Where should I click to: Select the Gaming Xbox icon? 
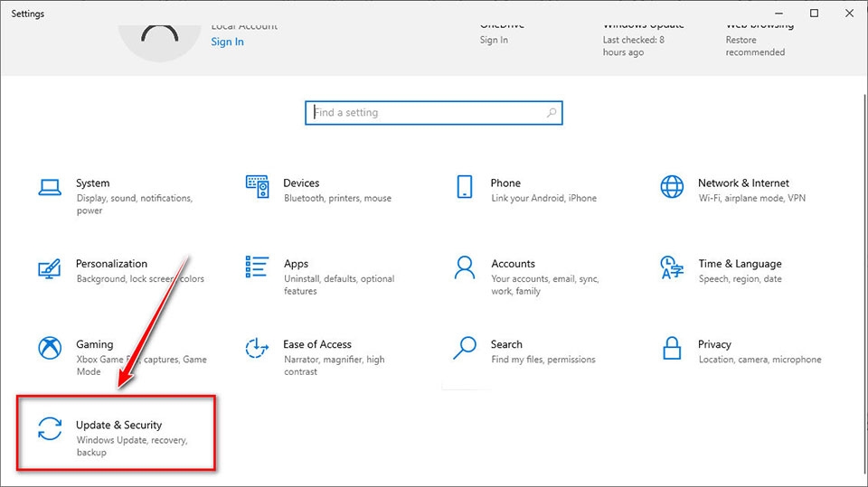[x=50, y=348]
